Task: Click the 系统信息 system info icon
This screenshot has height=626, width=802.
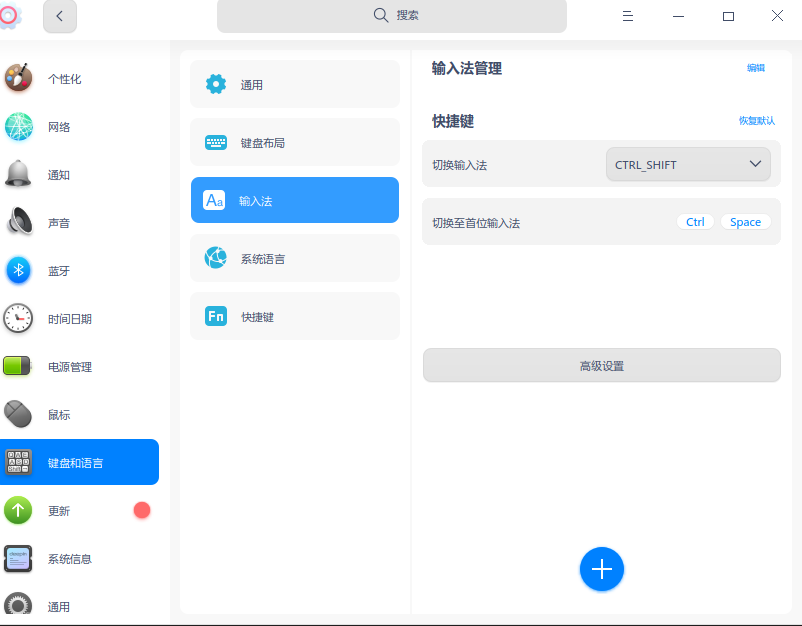Action: pyautogui.click(x=18, y=558)
